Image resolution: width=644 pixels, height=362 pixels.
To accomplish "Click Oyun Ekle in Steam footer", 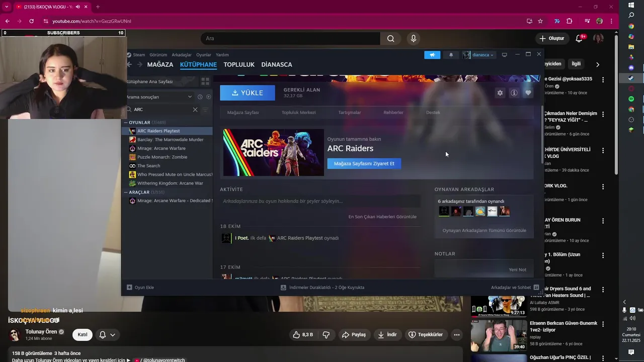I will (x=140, y=288).
